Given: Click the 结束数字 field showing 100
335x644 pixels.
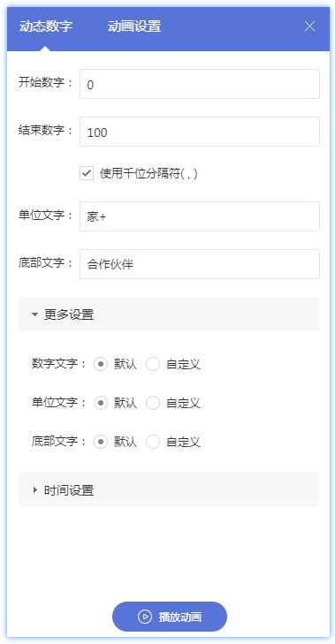Looking at the screenshot, I should click(200, 132).
